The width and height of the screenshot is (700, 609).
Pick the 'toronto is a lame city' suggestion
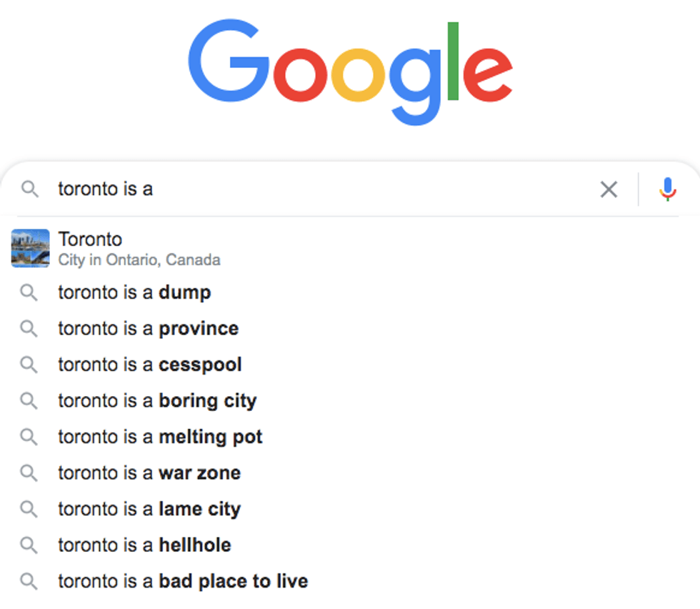(x=149, y=509)
